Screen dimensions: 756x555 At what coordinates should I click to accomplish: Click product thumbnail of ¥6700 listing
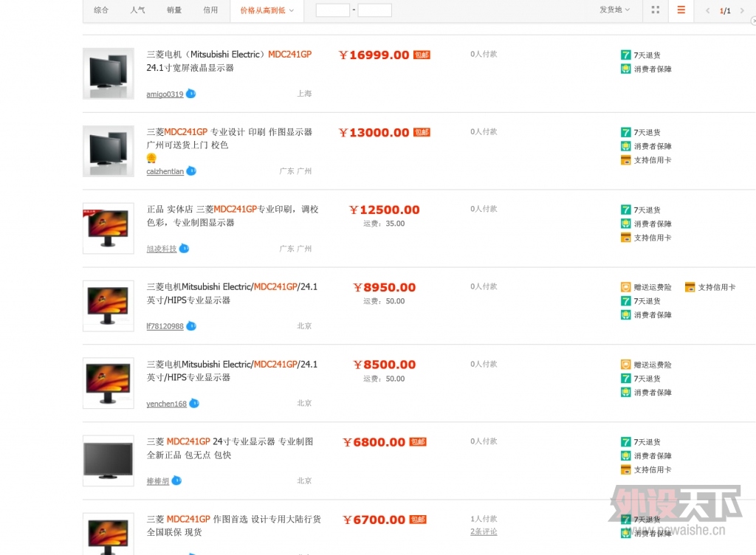[x=109, y=534]
